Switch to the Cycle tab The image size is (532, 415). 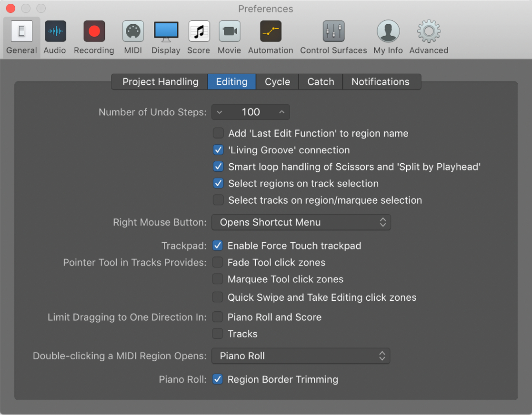click(x=277, y=81)
